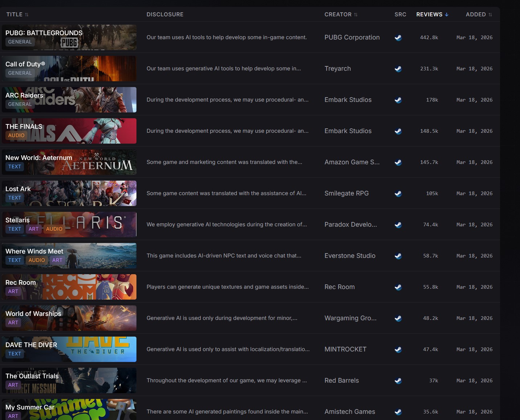The image size is (520, 420).
Task: Click creator PUBG Corporation
Action: click(352, 37)
